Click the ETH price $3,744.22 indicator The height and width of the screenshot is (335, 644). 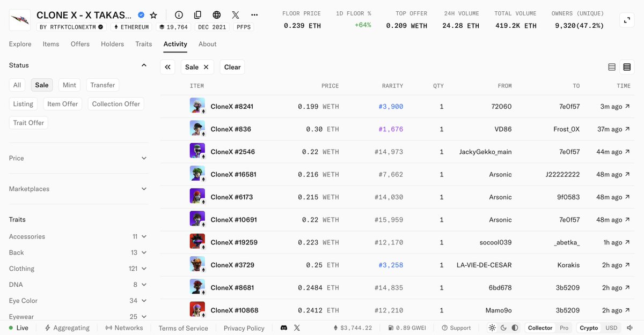[x=353, y=327]
